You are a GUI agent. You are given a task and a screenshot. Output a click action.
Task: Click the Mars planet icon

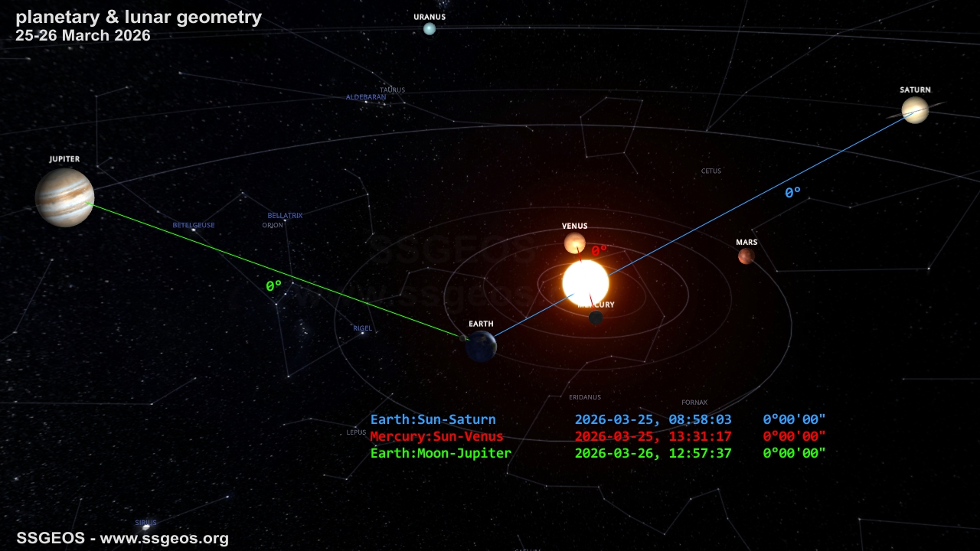click(746, 256)
